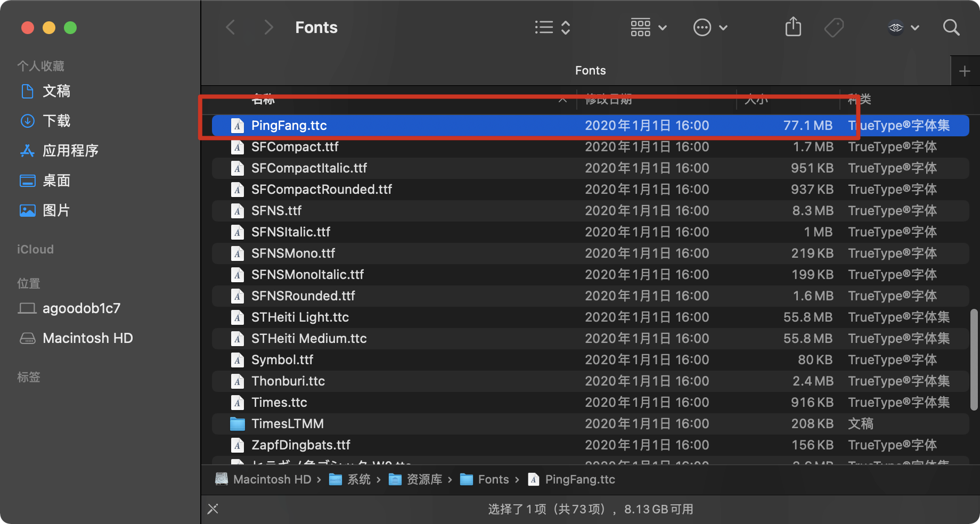Add a new tab with plus button
Screen dimensions: 980x524
pyautogui.click(x=965, y=71)
